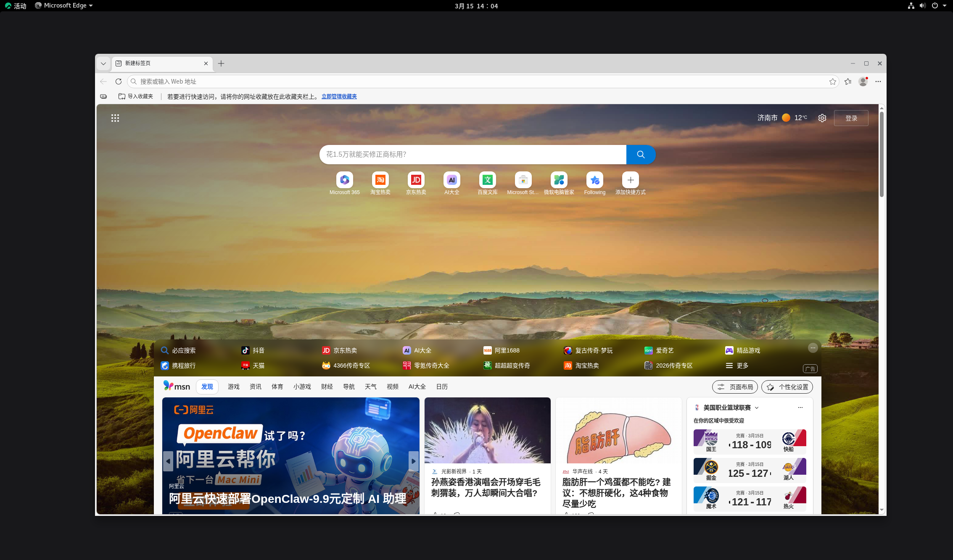Click the page settings gear icon
953x560 pixels.
pyautogui.click(x=822, y=118)
